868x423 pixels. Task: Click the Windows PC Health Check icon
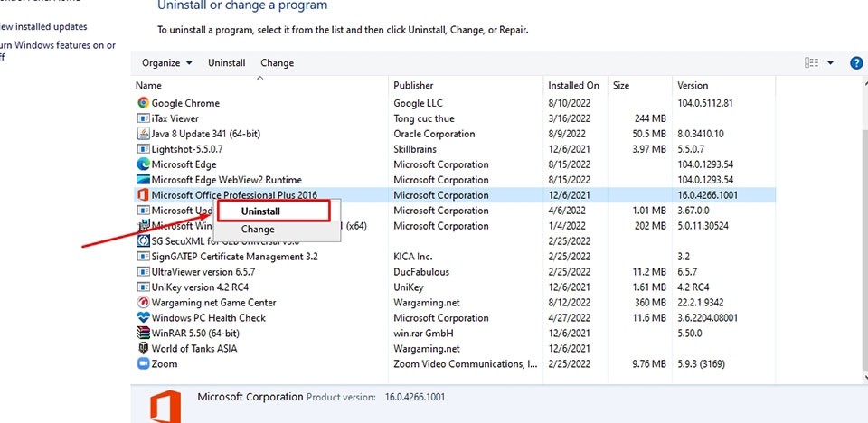tap(143, 318)
